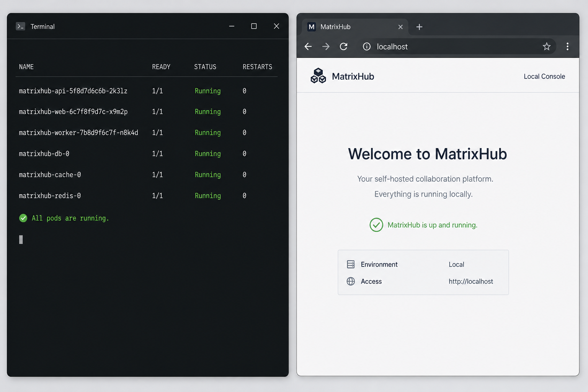This screenshot has width=588, height=392.
Task: Focus the localhost address bar
Action: pyautogui.click(x=457, y=47)
